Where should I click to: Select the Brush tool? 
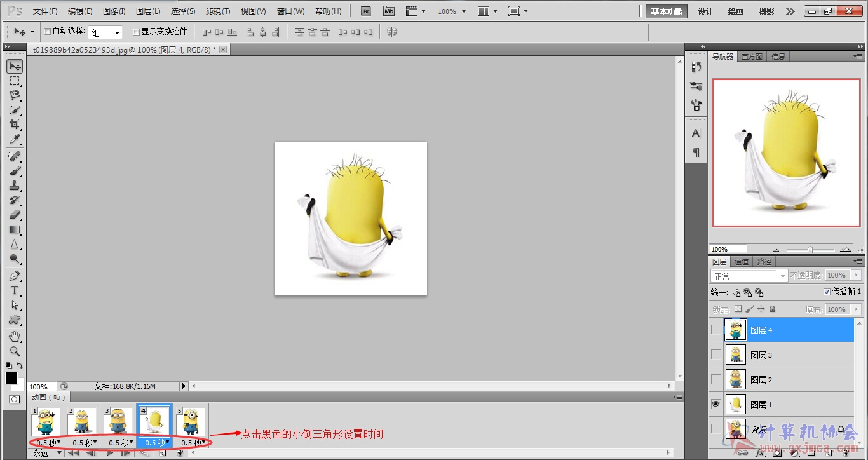(15, 171)
